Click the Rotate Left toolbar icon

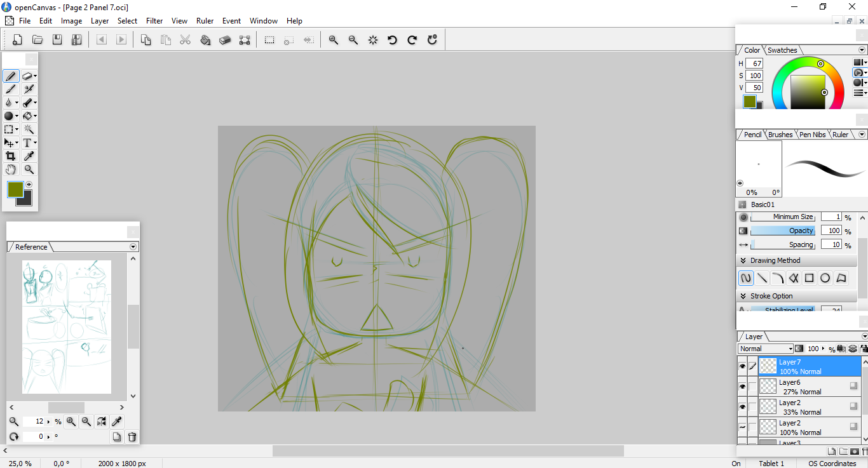(x=392, y=40)
